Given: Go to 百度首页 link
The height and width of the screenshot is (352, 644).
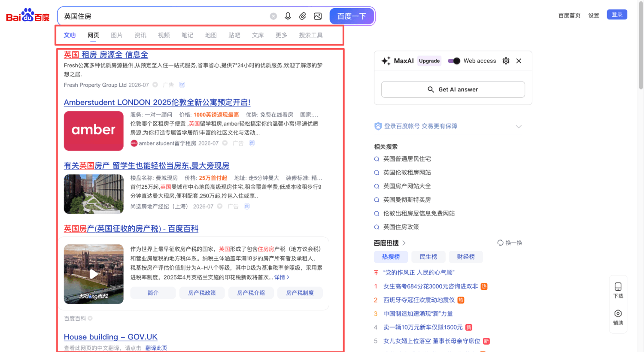Looking at the screenshot, I should [x=569, y=15].
